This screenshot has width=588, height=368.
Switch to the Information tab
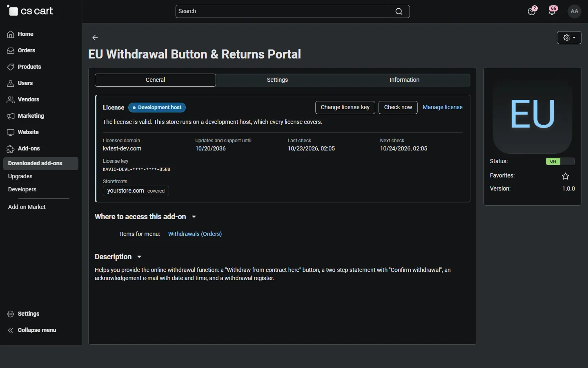click(x=405, y=80)
